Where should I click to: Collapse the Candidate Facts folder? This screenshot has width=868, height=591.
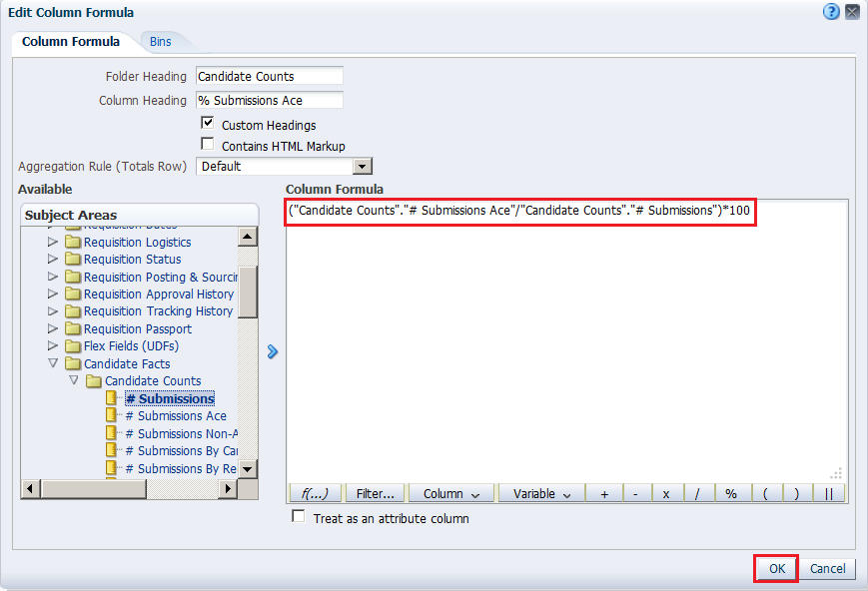tap(53, 363)
